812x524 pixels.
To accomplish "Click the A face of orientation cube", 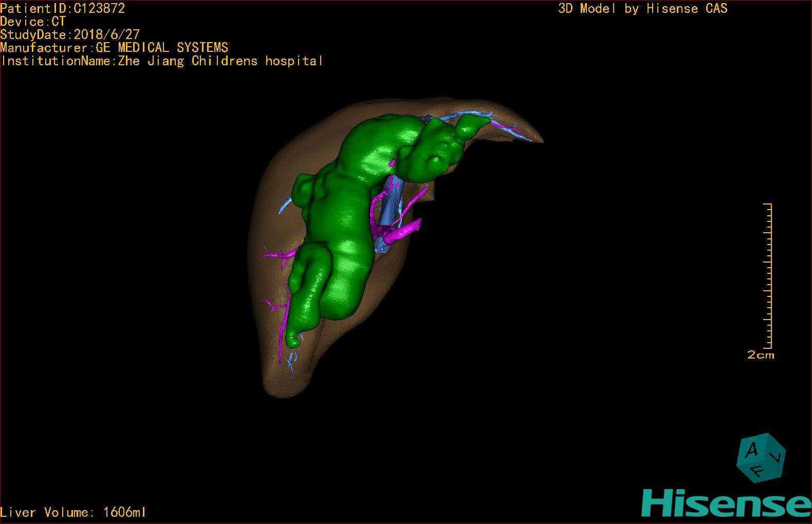I will (x=751, y=450).
